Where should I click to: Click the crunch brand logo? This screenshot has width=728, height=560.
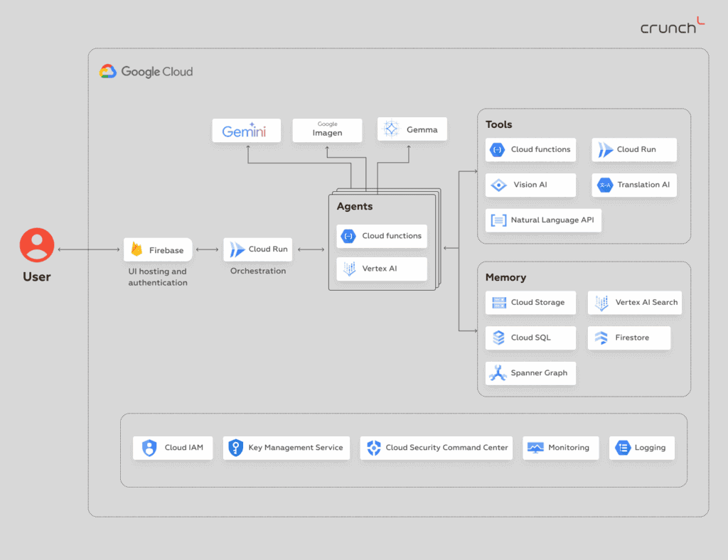673,26
